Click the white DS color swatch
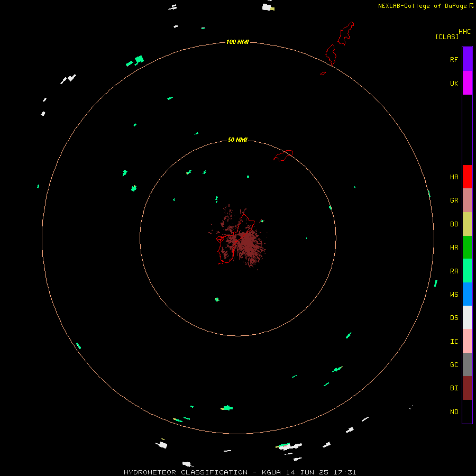476x476 pixels. pos(467,317)
